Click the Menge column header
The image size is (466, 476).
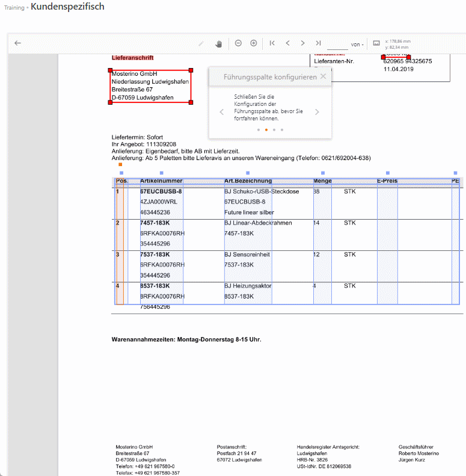pyautogui.click(x=322, y=181)
